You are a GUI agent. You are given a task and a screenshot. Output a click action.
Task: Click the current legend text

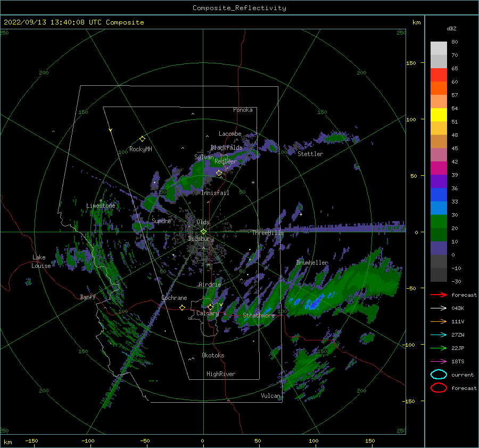pos(463,375)
